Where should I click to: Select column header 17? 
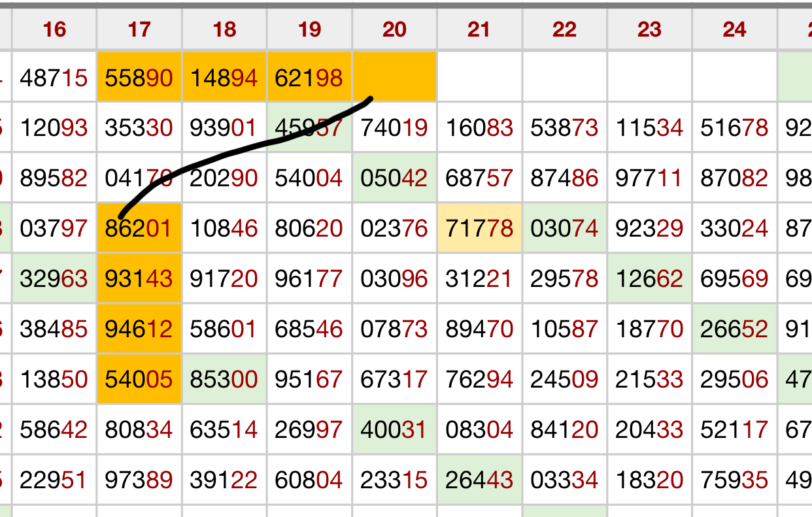(139, 29)
